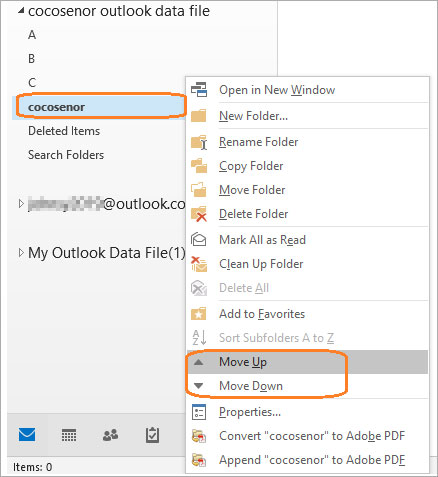Select Move Up in context menu

(307, 362)
